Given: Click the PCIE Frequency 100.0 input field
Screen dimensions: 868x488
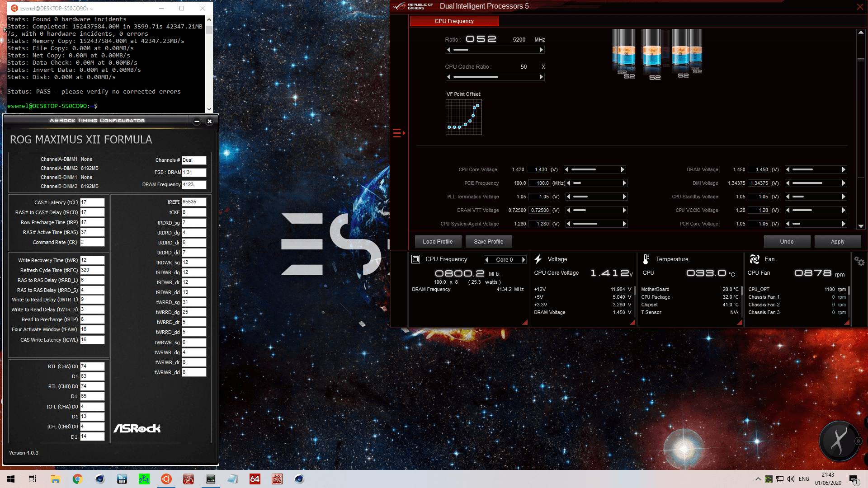Looking at the screenshot, I should [x=540, y=183].
